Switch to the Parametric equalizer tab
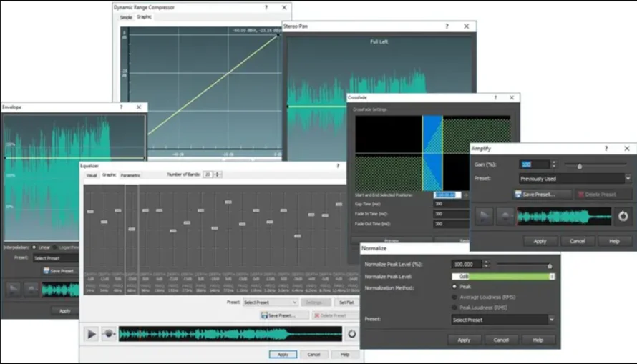Viewport: 637px width, 364px height. click(x=130, y=174)
